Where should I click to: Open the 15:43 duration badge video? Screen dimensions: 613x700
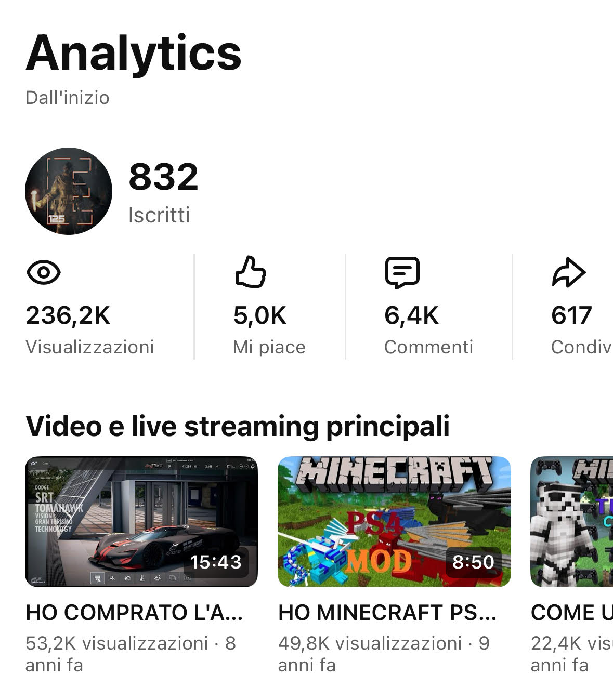tap(215, 562)
